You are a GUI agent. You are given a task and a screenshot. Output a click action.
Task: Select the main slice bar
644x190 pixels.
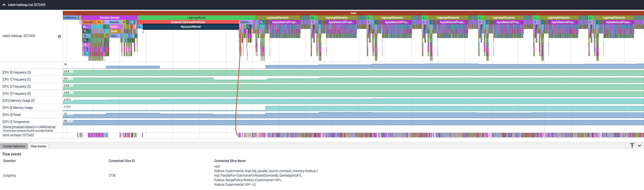[x=353, y=13]
